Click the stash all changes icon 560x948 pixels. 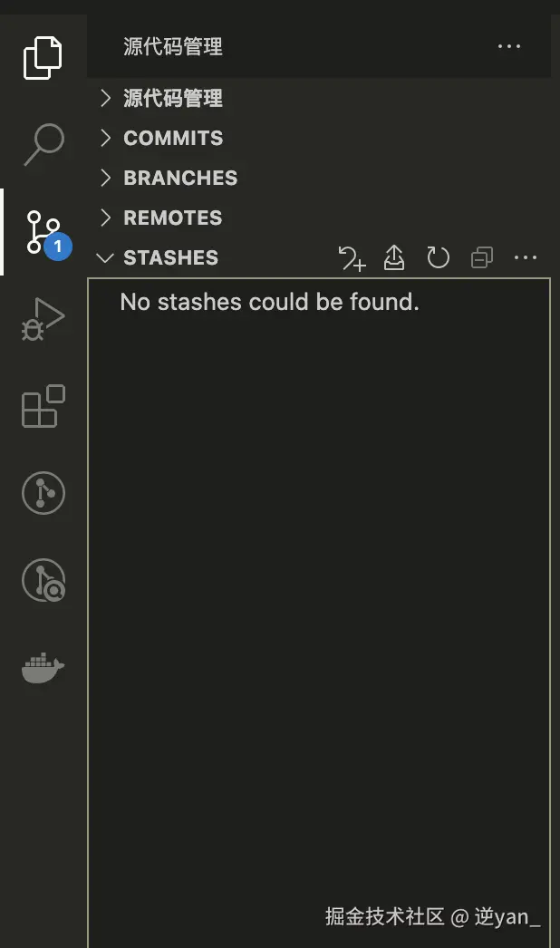tap(352, 258)
